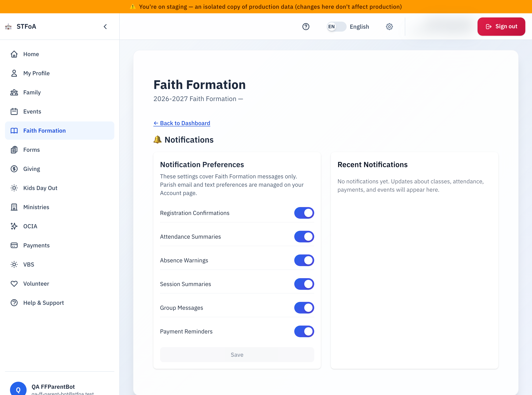Click the Home house icon
The width and height of the screenshot is (532, 395).
click(x=14, y=54)
